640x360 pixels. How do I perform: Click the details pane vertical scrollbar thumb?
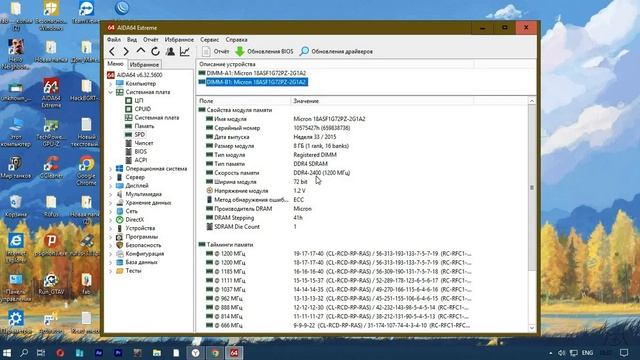click(531, 188)
